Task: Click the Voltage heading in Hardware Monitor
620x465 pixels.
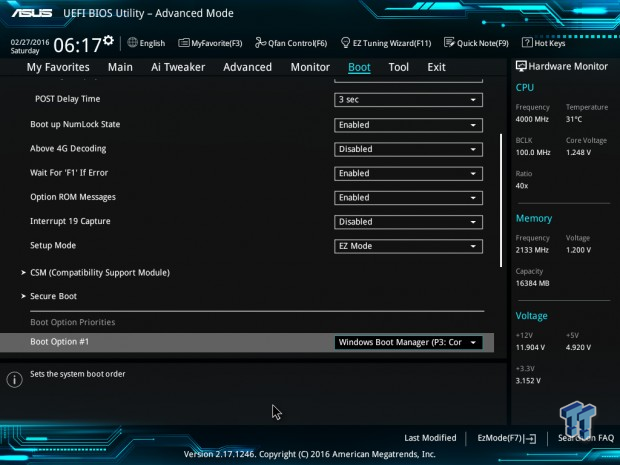Action: (x=531, y=316)
